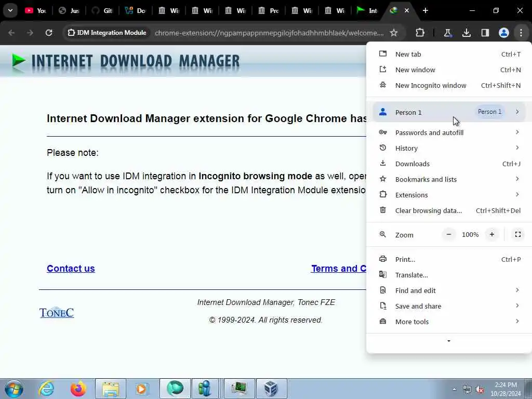Decrease zoom with minus button
Screen dimensions: 532x399
pyautogui.click(x=448, y=234)
